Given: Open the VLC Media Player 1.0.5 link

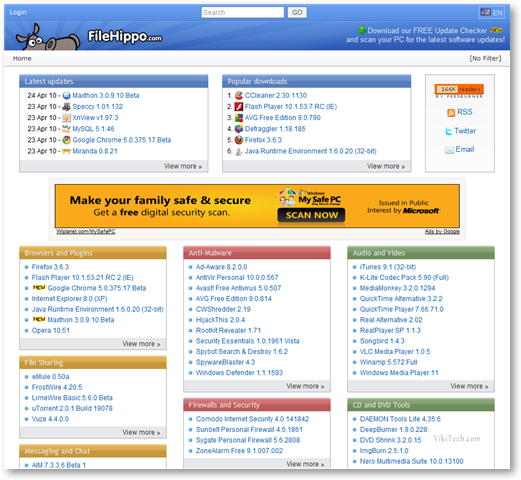Looking at the screenshot, I should pyautogui.click(x=395, y=351).
